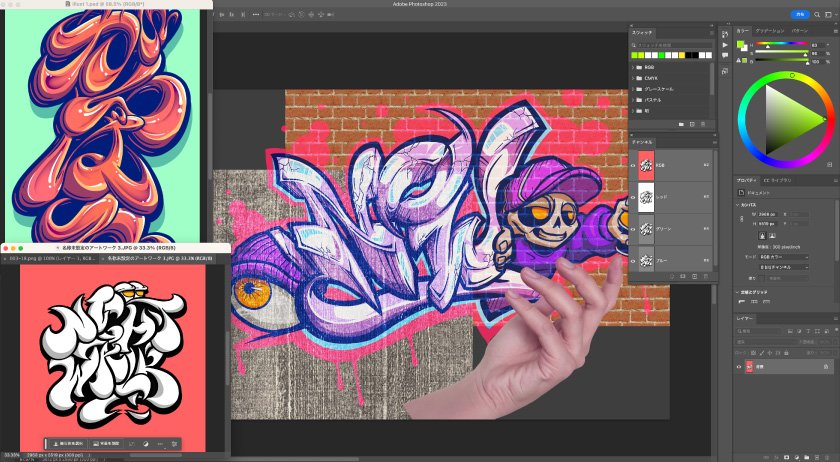Switch to the Patterns panel tab

pos(800,31)
